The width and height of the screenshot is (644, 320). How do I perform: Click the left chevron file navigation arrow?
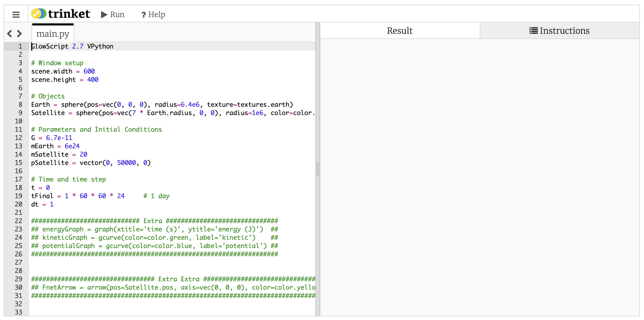tap(10, 34)
